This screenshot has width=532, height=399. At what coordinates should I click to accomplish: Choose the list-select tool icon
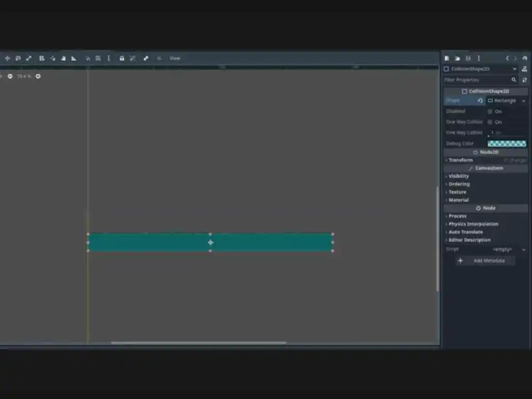tap(42, 58)
